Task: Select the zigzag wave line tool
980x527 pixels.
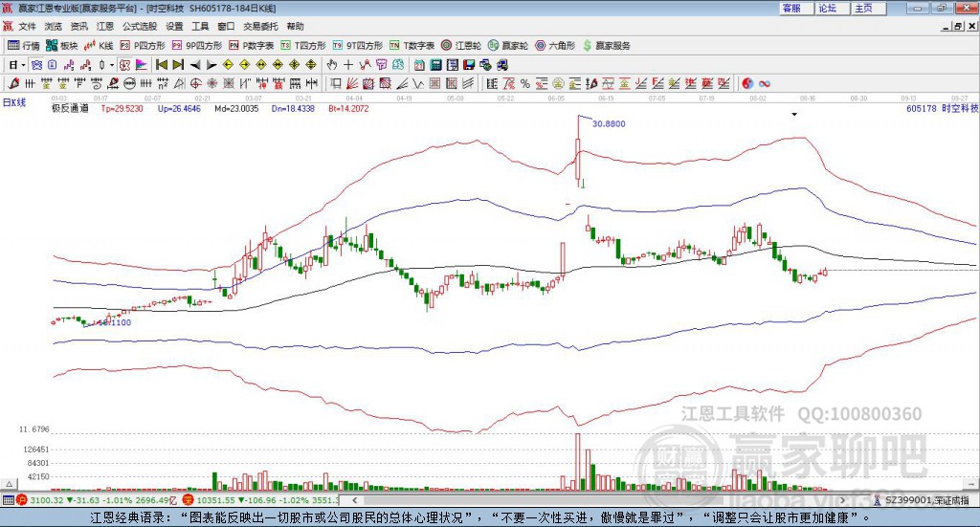Action: click(418, 83)
